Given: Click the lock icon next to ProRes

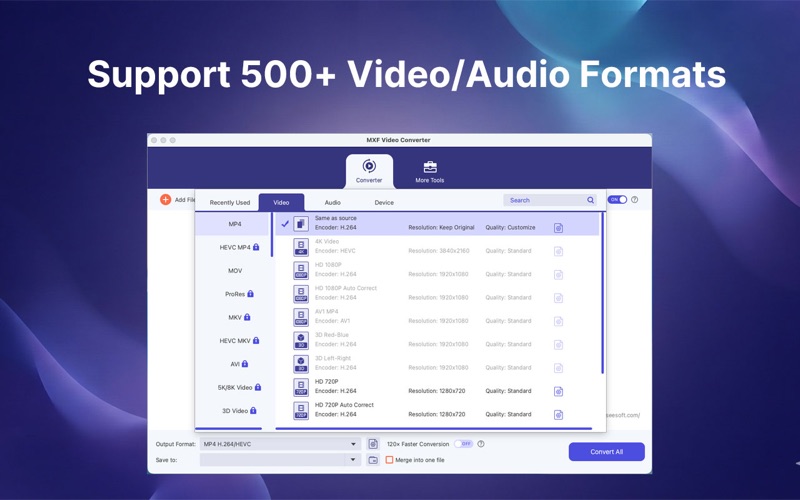Looking at the screenshot, I should click(251, 294).
